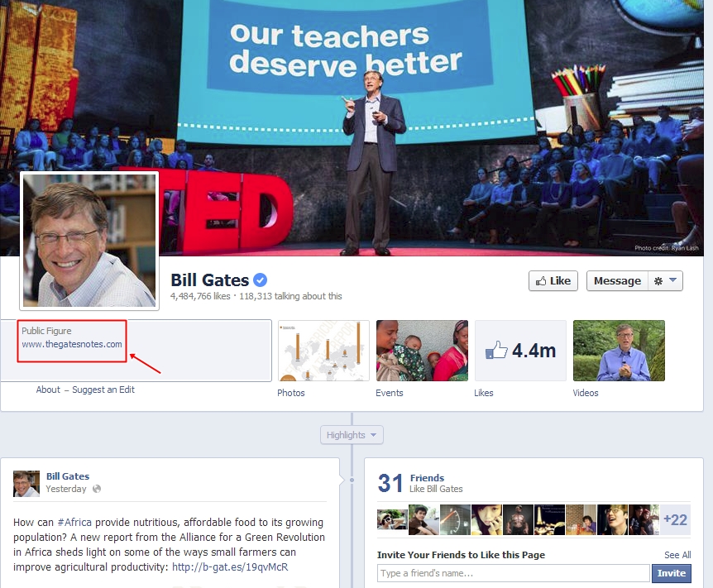The width and height of the screenshot is (713, 588).
Task: Visit www.thegatesnotes.com link
Action: point(72,344)
